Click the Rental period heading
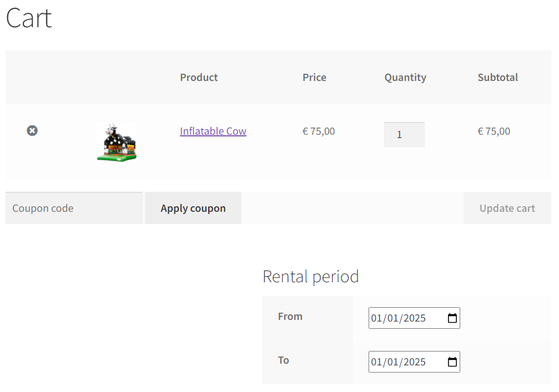Viewport: 559px width, 392px height. click(x=310, y=276)
